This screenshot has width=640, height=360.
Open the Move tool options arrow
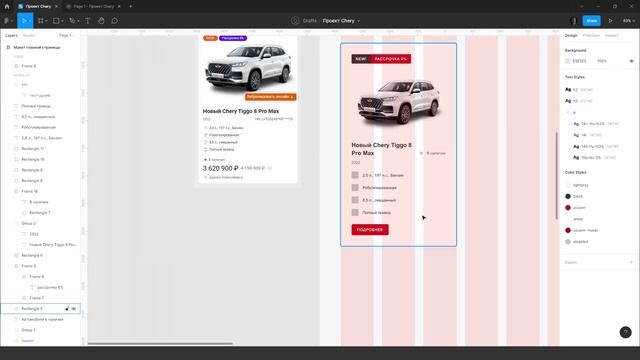pos(30,21)
